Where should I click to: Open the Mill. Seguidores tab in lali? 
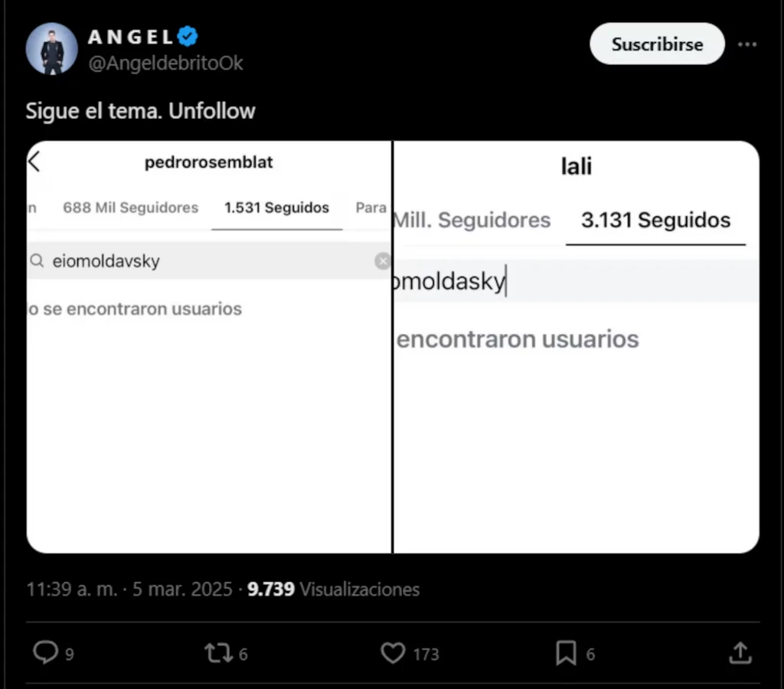coord(472,220)
